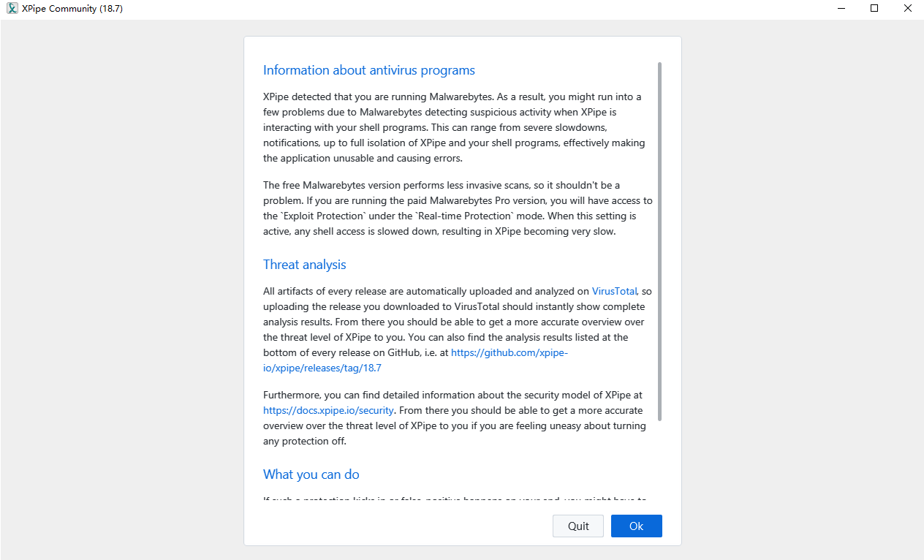
Task: Click the dialog's vertical scrollbar thumb
Action: click(x=659, y=241)
